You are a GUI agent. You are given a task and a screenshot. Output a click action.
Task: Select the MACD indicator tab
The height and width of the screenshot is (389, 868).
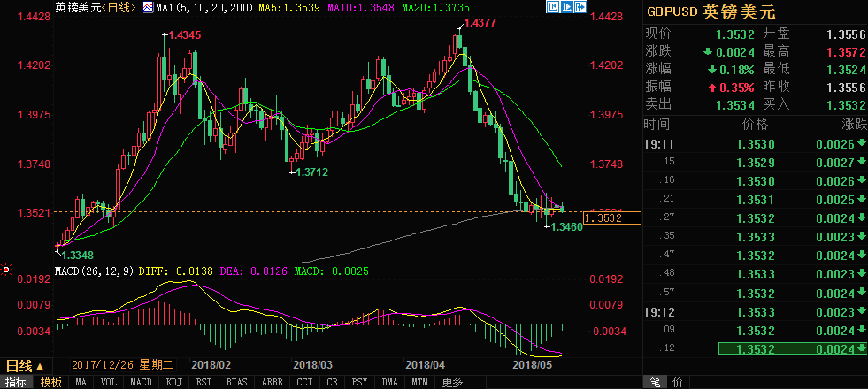pyautogui.click(x=141, y=382)
